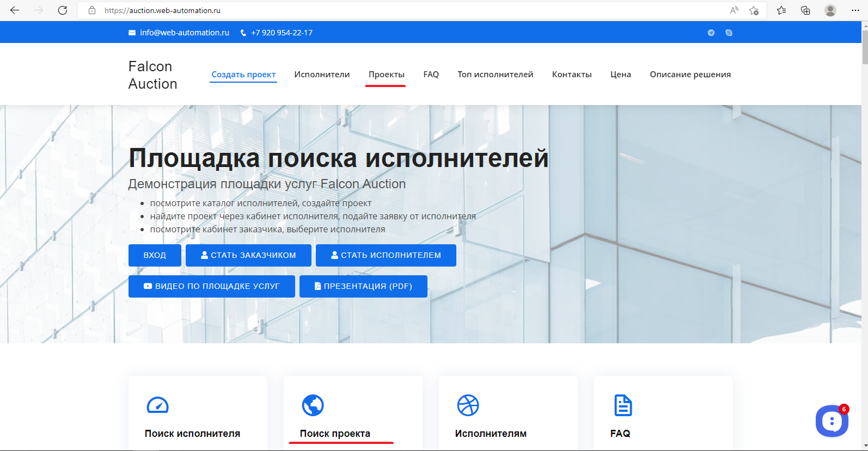The width and height of the screenshot is (868, 451).
Task: Open browser Collections icon
Action: pos(805,10)
